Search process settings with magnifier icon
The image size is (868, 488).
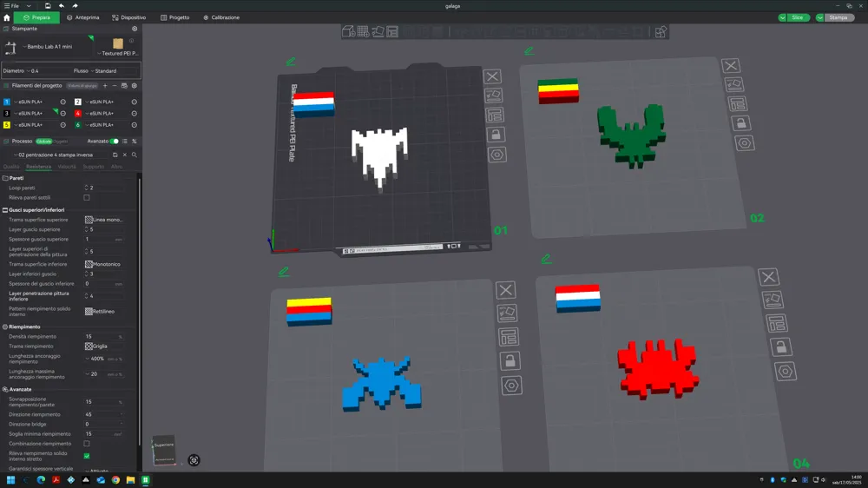[x=134, y=155]
